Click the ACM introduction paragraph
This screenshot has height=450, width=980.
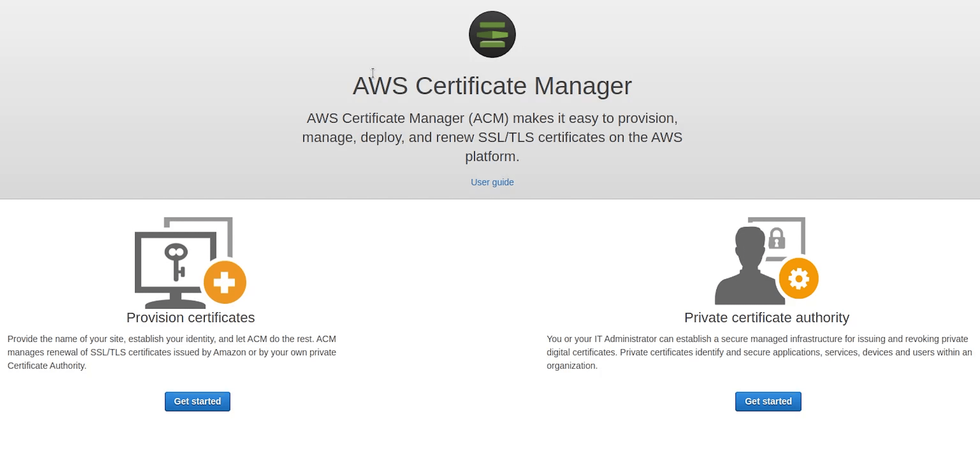point(492,137)
